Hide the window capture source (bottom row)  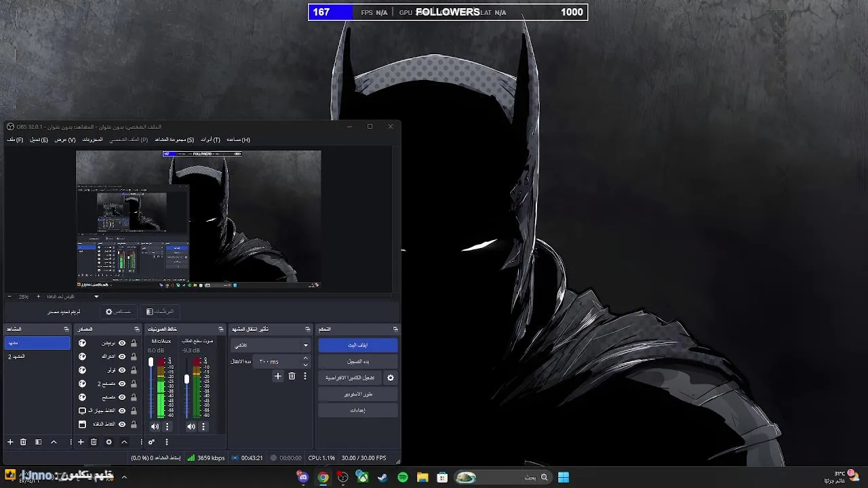(x=123, y=424)
